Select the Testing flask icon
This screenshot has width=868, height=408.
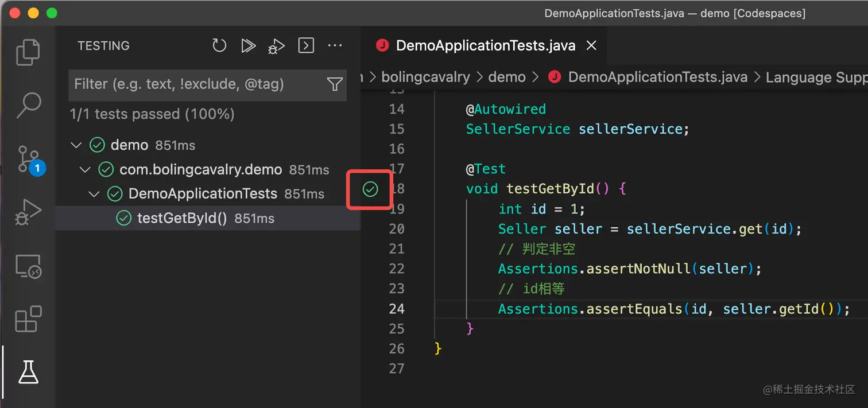28,372
